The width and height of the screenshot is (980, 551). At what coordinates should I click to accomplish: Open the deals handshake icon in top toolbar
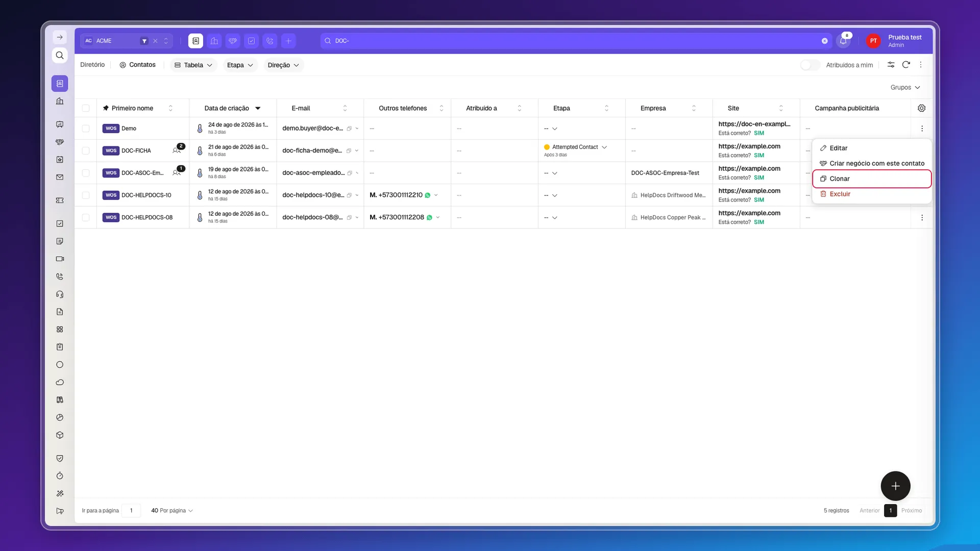[233, 41]
